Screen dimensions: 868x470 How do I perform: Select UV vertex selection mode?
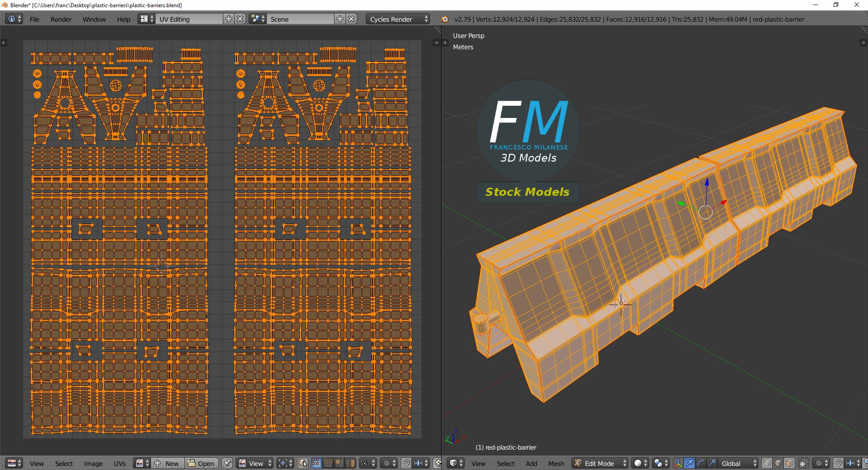(x=316, y=463)
